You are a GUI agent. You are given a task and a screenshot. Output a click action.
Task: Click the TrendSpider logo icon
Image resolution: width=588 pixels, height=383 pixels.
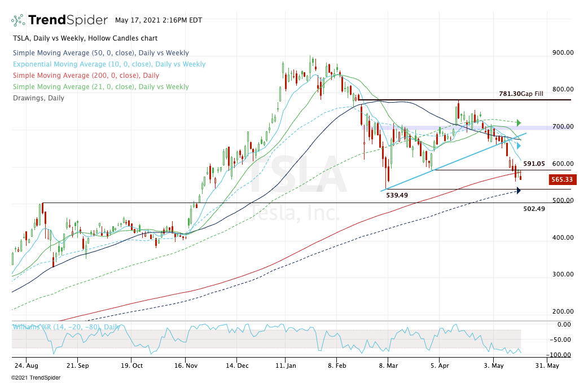click(x=19, y=20)
